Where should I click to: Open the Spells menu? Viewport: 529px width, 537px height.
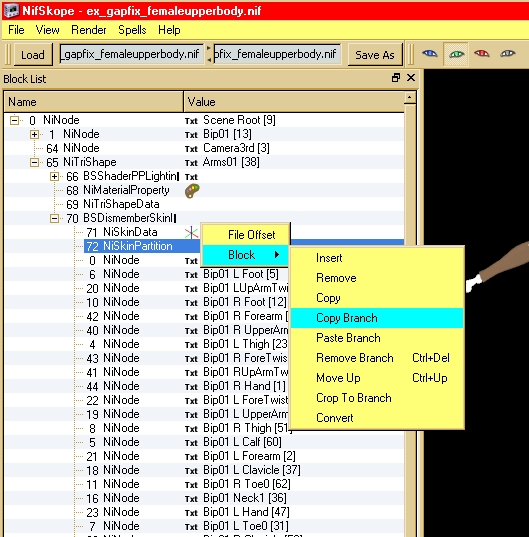pyautogui.click(x=132, y=30)
